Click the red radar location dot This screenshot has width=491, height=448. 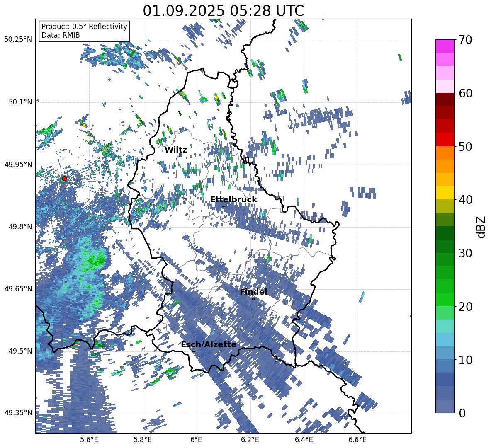pyautogui.click(x=64, y=179)
